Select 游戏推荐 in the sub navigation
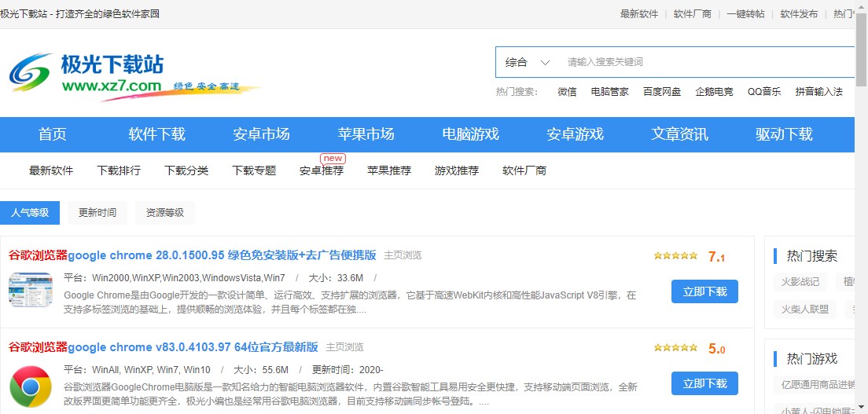 click(457, 170)
